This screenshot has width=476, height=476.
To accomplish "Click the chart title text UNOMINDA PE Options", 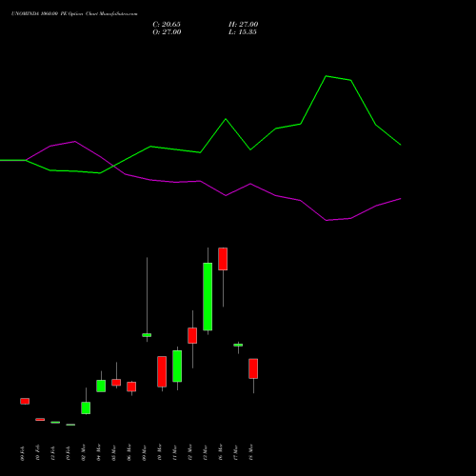I will point(74,14).
